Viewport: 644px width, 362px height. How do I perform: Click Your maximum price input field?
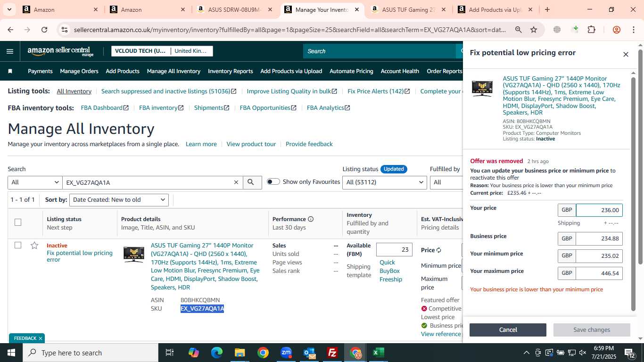599,273
